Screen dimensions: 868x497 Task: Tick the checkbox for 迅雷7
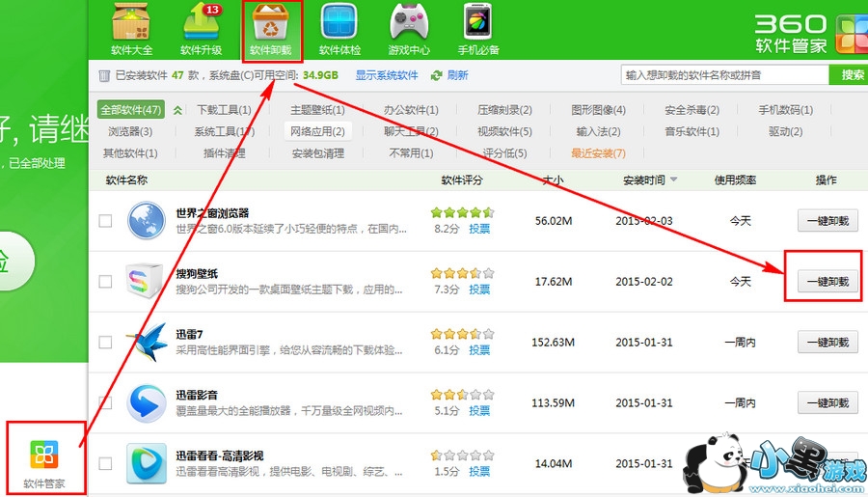pyautogui.click(x=105, y=342)
